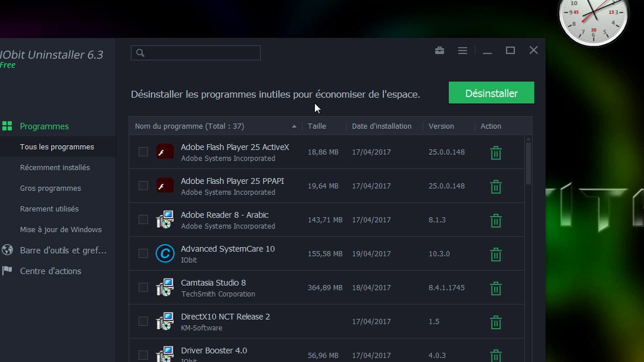Click trash icon for Adobe Flash Player 25 PPAPI

496,187
